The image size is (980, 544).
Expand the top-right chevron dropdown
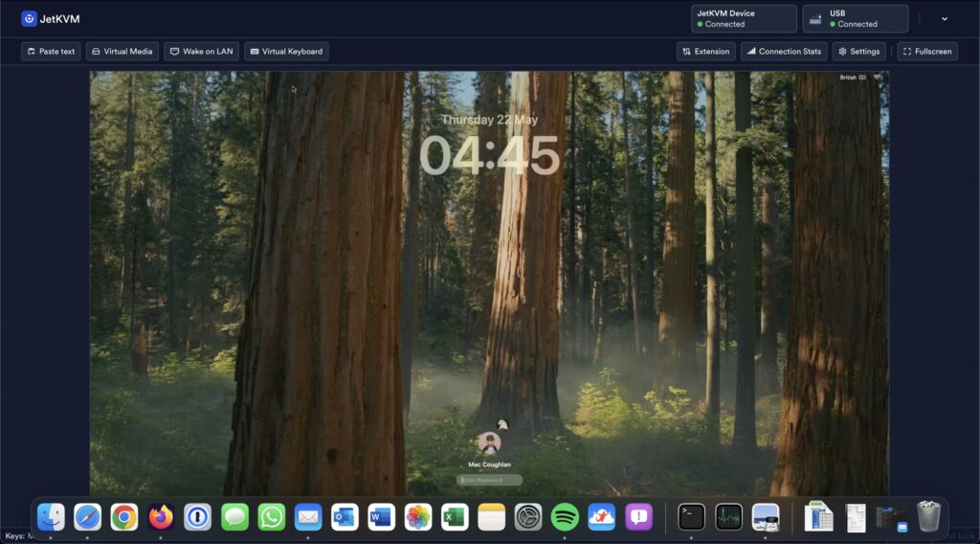click(x=945, y=19)
